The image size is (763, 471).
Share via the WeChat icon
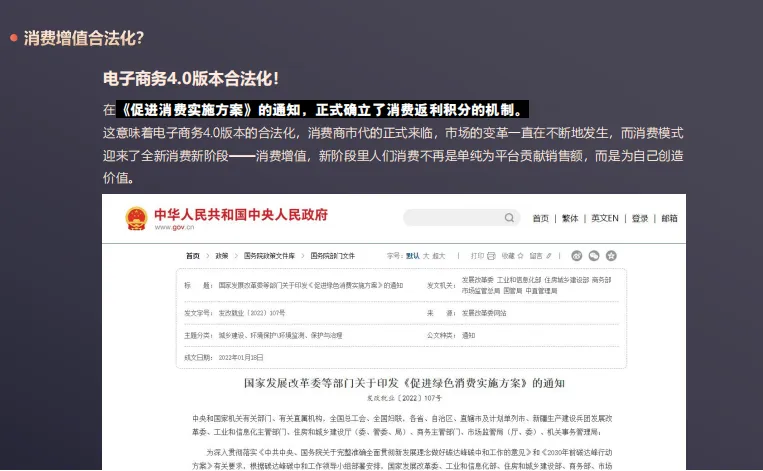click(594, 255)
